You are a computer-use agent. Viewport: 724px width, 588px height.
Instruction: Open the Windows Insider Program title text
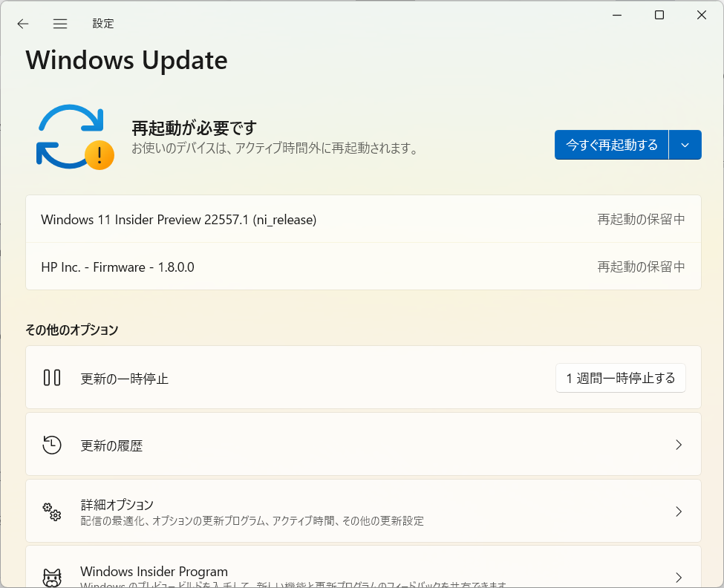click(x=154, y=572)
